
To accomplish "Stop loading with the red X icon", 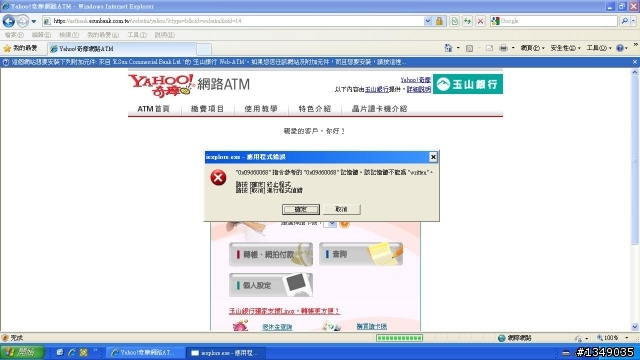I will pos(480,21).
